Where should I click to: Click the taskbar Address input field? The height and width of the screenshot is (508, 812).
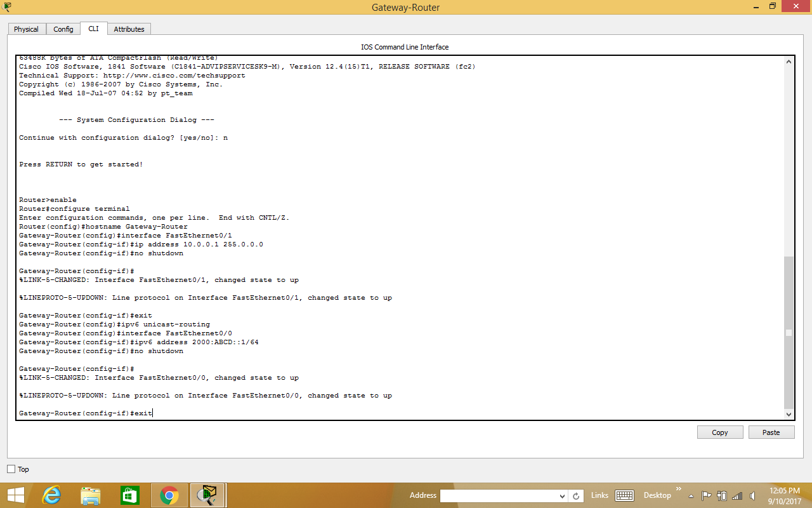pyautogui.click(x=498, y=495)
